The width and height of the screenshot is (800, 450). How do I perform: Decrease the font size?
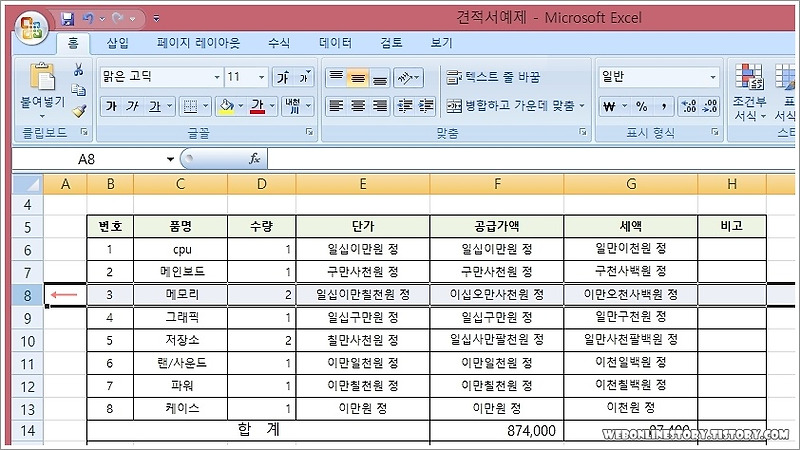304,77
